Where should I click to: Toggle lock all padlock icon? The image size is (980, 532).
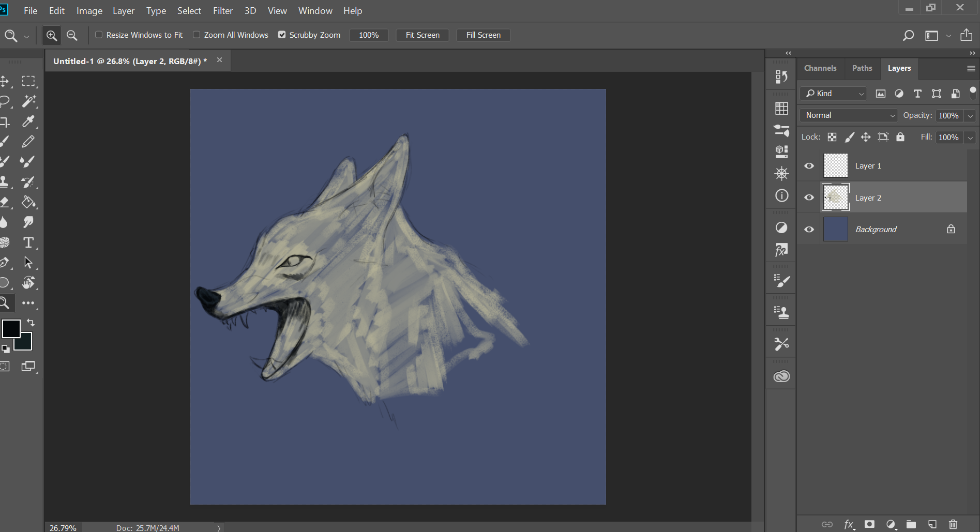[x=900, y=137]
